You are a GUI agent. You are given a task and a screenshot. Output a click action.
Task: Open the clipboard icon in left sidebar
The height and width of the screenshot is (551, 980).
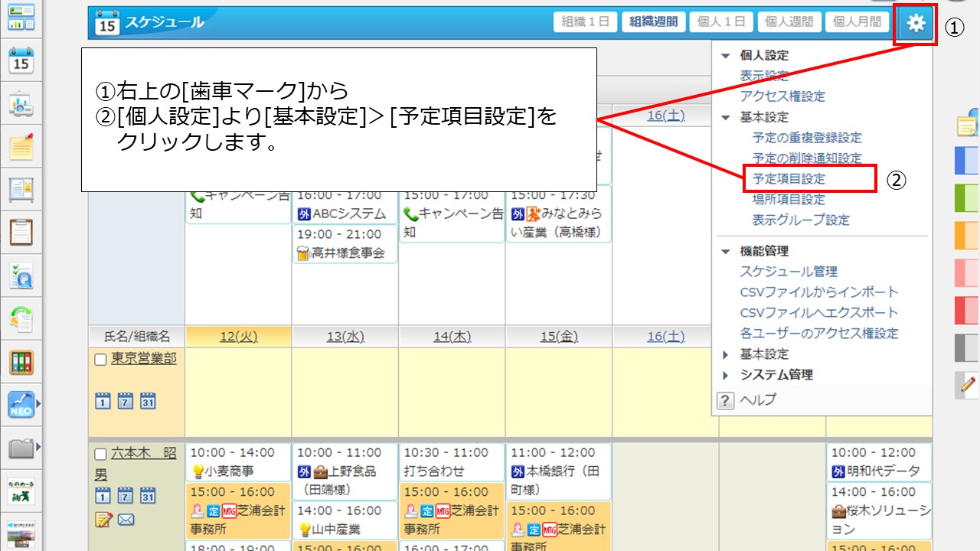(21, 231)
